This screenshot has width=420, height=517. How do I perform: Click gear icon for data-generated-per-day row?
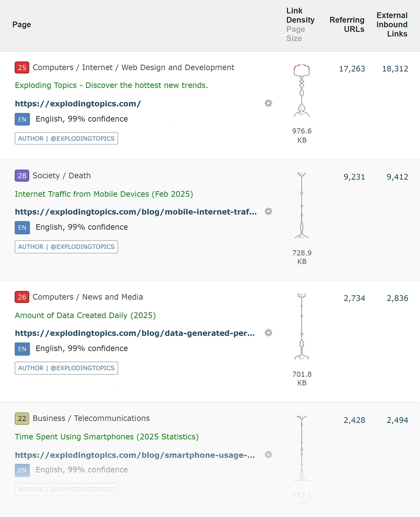268,333
